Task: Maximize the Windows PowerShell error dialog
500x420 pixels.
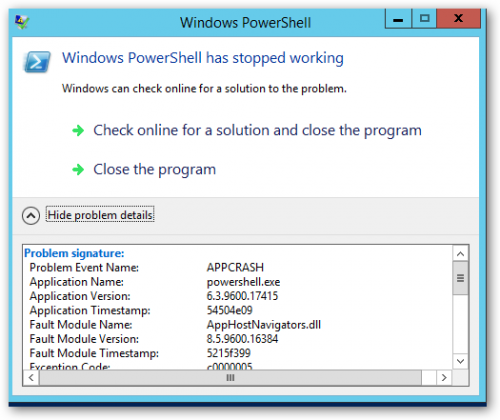Action: tap(424, 19)
